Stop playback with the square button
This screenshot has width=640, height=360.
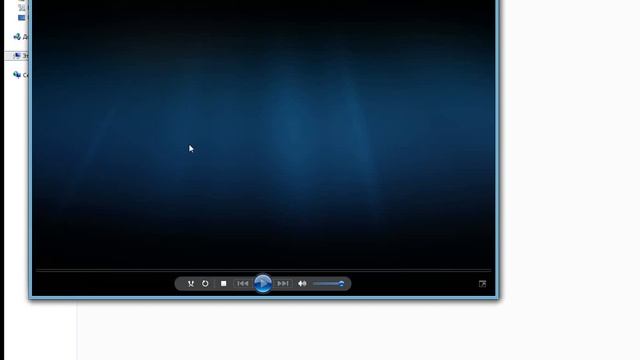pyautogui.click(x=223, y=284)
